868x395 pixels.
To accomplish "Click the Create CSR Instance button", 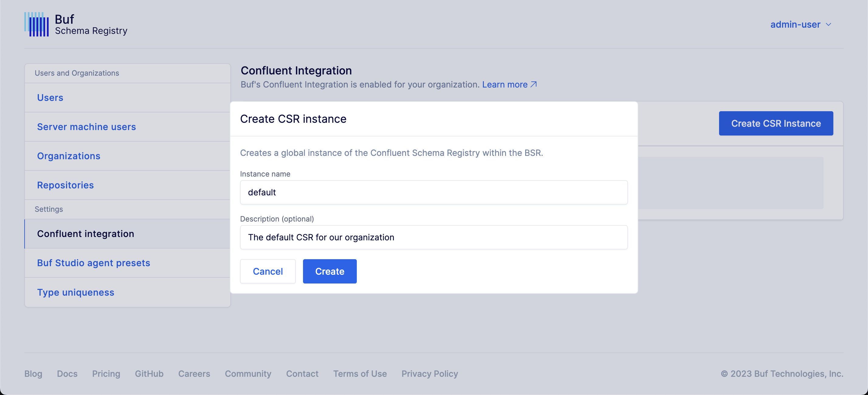I will pos(776,123).
